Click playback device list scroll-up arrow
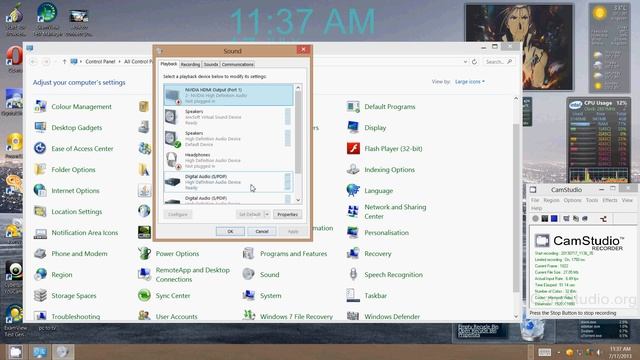 point(298,88)
